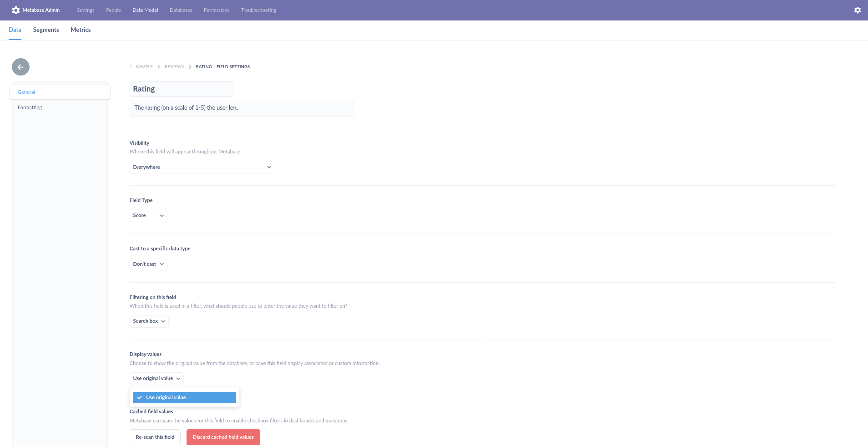Open the Permissions admin section

[x=216, y=10]
